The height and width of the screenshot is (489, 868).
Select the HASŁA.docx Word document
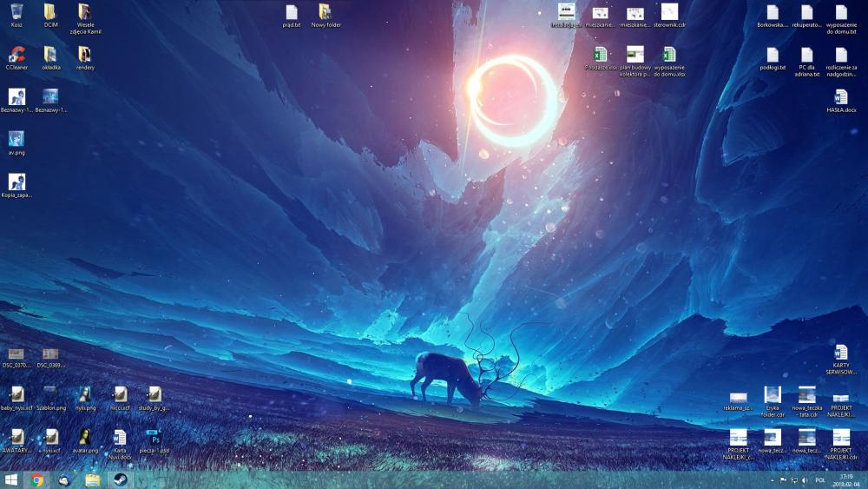840,97
